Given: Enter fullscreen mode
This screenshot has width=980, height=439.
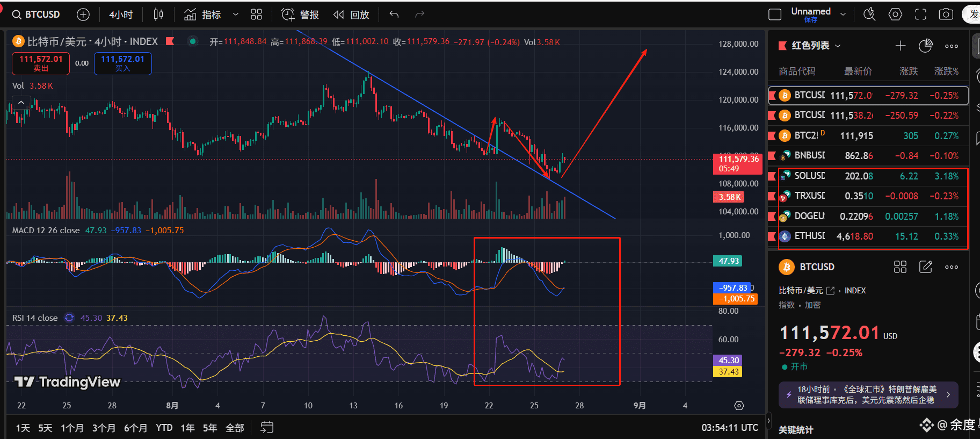Looking at the screenshot, I should [920, 15].
